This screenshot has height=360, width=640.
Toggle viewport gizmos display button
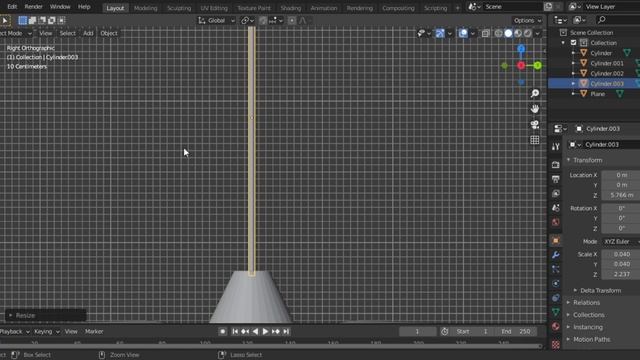pos(440,33)
